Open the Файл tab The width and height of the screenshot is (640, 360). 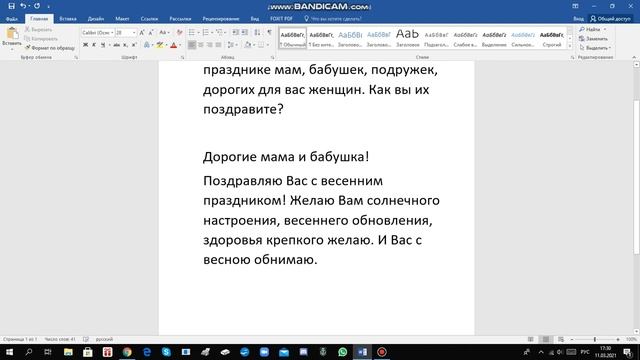(12, 19)
